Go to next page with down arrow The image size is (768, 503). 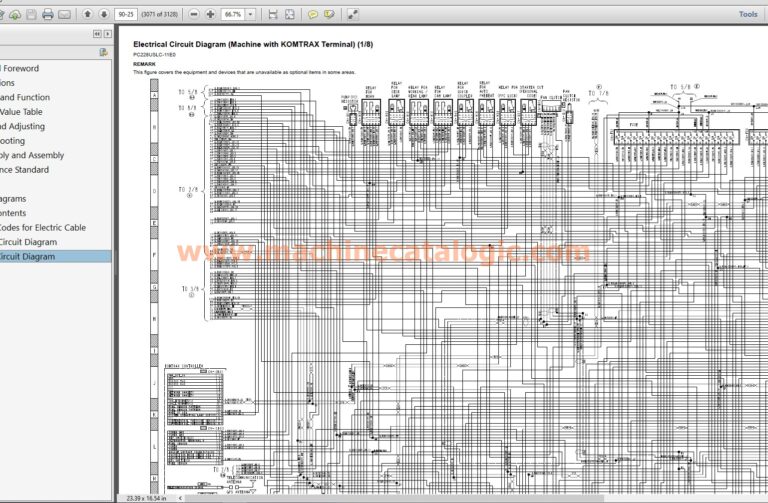point(103,14)
